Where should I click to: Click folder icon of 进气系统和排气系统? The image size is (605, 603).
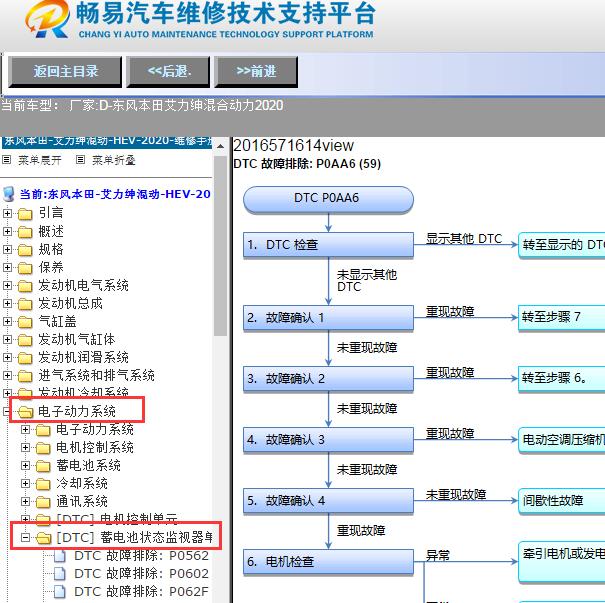pos(25,375)
